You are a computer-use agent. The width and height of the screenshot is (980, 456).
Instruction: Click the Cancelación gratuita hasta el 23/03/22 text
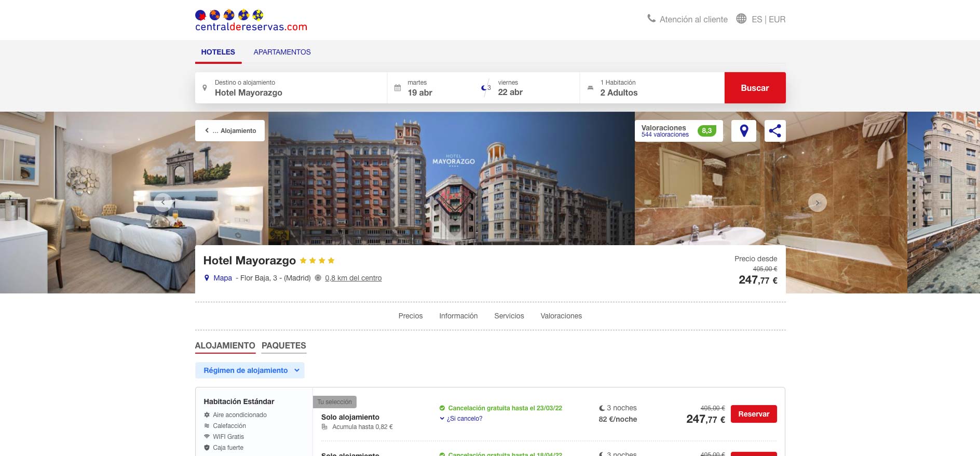tap(505, 408)
